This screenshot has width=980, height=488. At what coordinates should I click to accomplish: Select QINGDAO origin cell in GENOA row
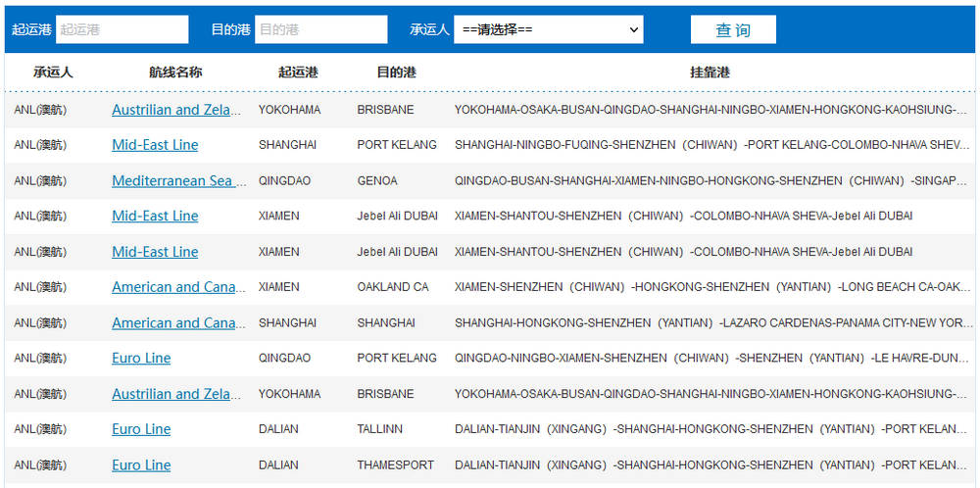[x=284, y=180]
